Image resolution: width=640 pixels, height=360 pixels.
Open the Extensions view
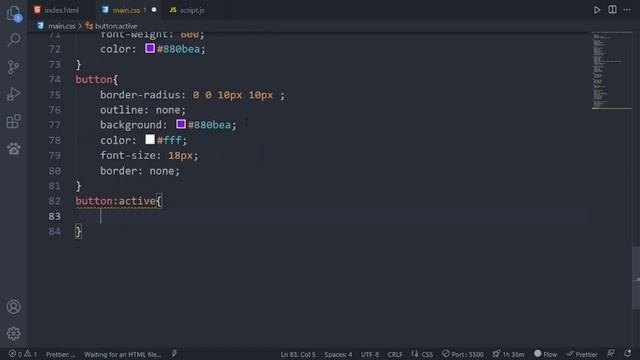(13, 121)
